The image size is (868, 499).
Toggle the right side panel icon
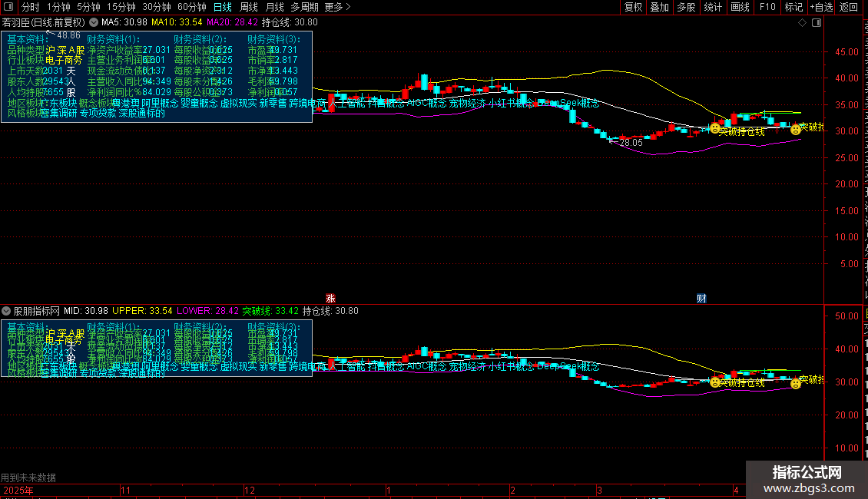click(815, 23)
